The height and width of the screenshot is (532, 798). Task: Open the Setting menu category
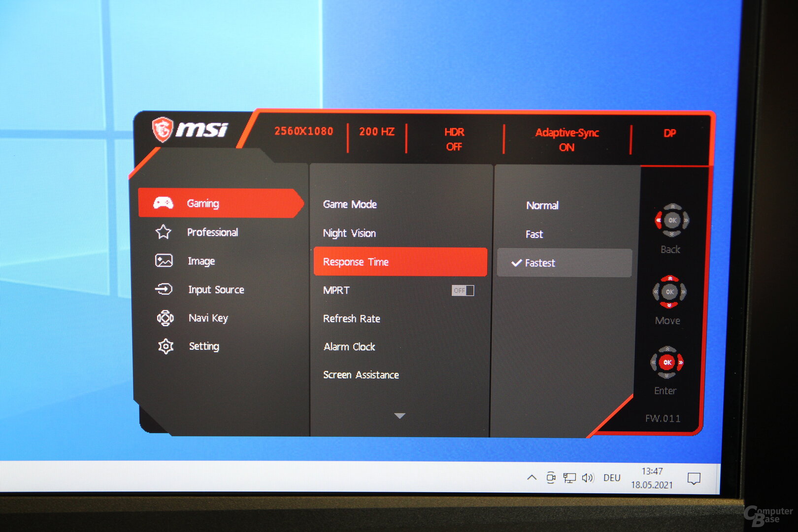click(204, 346)
